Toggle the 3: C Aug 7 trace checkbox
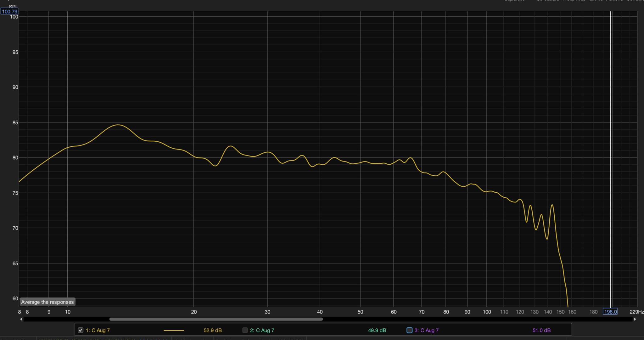This screenshot has height=340, width=644. [409, 330]
